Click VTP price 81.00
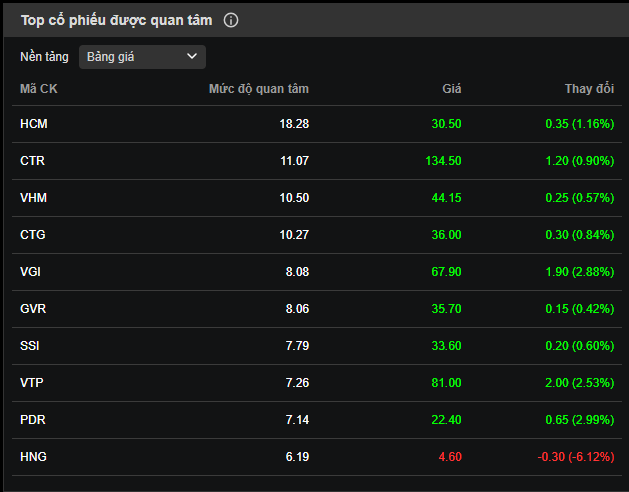The height and width of the screenshot is (492, 629). 446,382
